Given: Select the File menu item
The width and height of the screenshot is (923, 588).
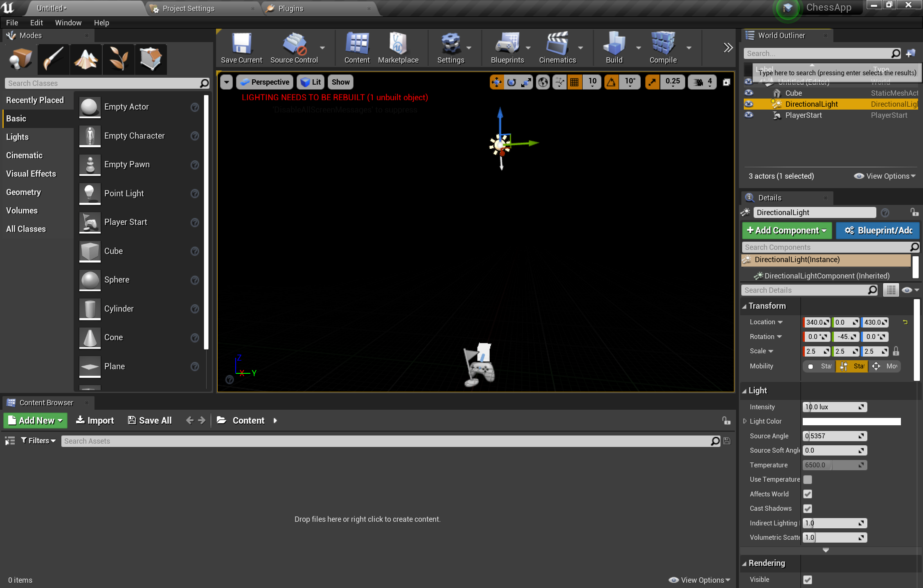Looking at the screenshot, I should click(x=11, y=22).
